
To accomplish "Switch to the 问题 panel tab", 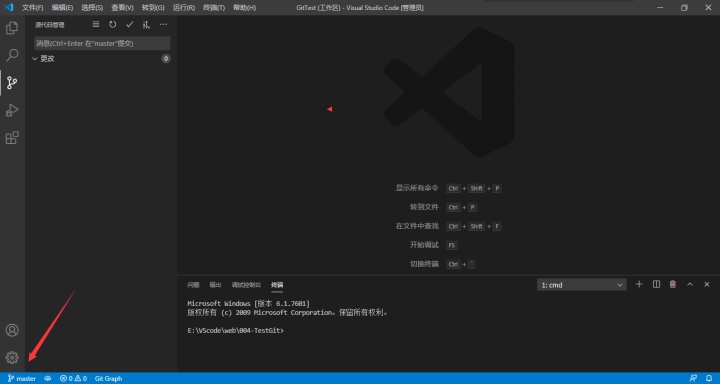I will [x=193, y=285].
